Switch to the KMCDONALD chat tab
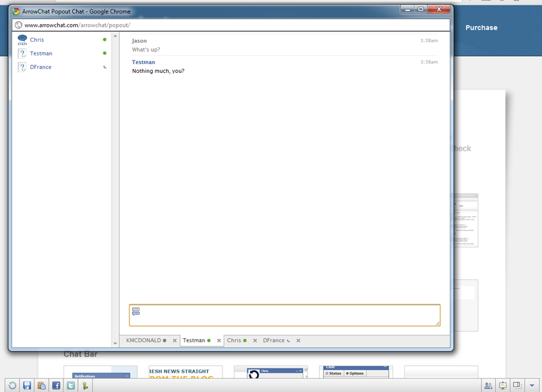 pyautogui.click(x=143, y=340)
